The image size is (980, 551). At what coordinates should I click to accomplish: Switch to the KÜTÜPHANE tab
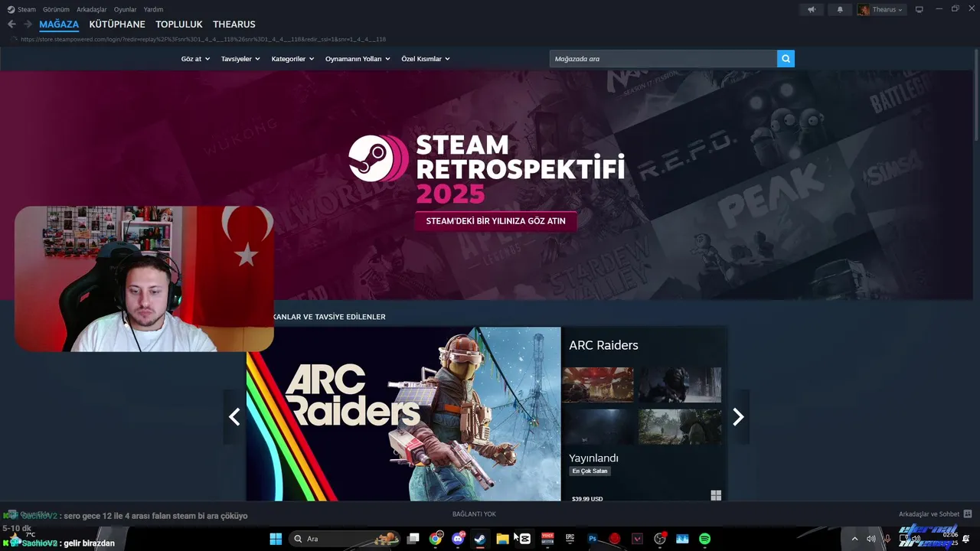(x=117, y=24)
